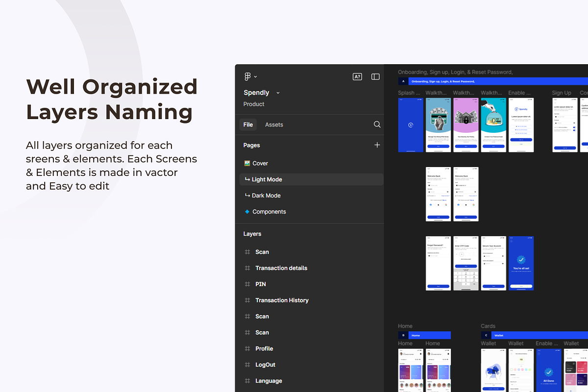Switch to the Assets tab
This screenshot has height=392, width=588.
[x=274, y=124]
